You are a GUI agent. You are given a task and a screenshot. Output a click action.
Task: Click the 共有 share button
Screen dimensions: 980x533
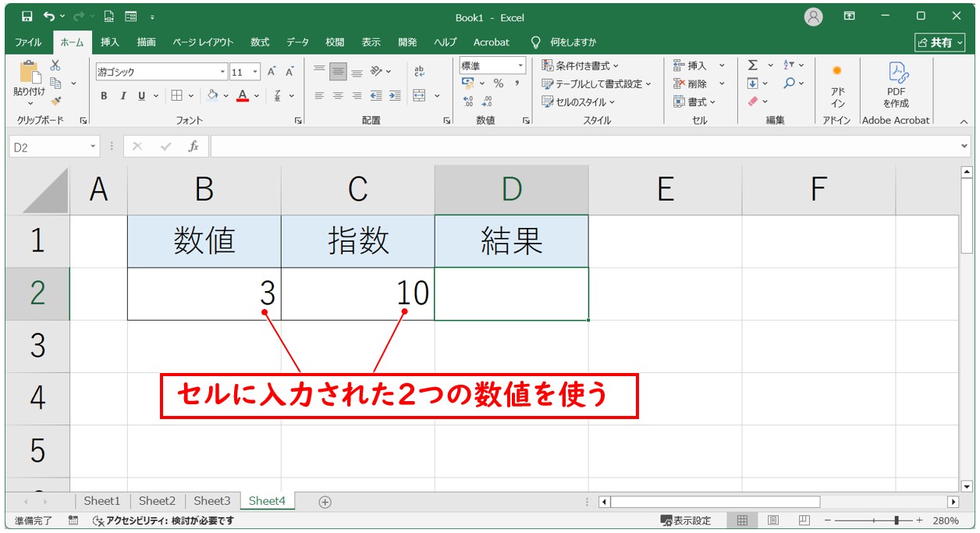point(935,42)
